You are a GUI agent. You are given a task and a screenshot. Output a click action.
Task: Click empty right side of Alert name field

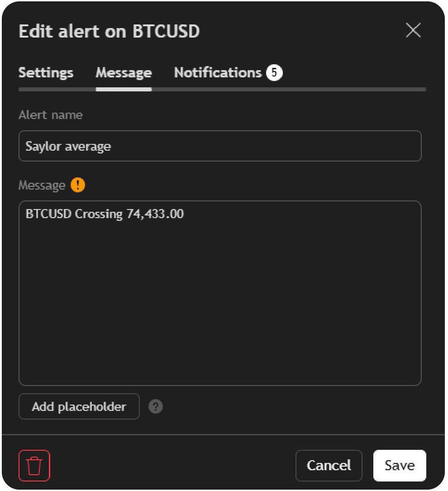point(317,146)
